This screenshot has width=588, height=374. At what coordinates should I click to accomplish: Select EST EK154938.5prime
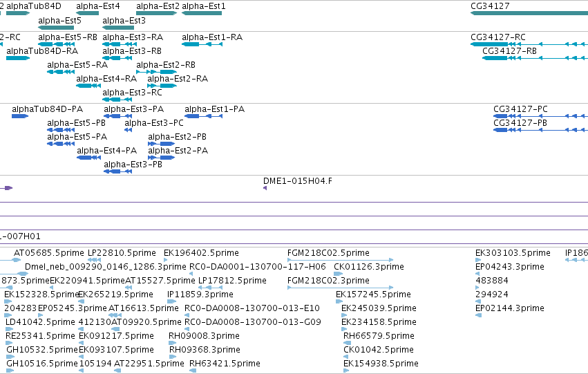[346, 371]
